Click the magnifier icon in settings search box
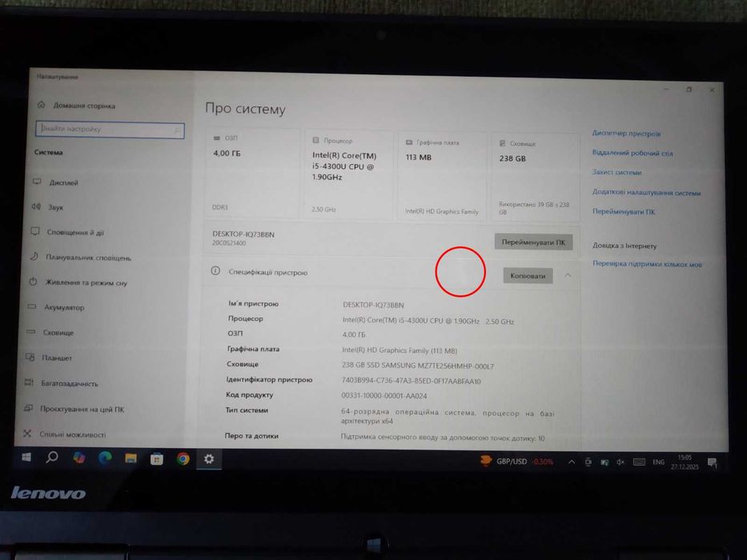Screen dimensions: 747x560 coord(177,130)
